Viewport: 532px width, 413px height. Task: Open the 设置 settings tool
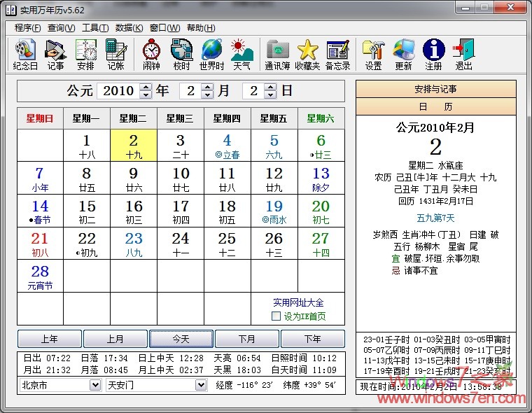tap(373, 54)
